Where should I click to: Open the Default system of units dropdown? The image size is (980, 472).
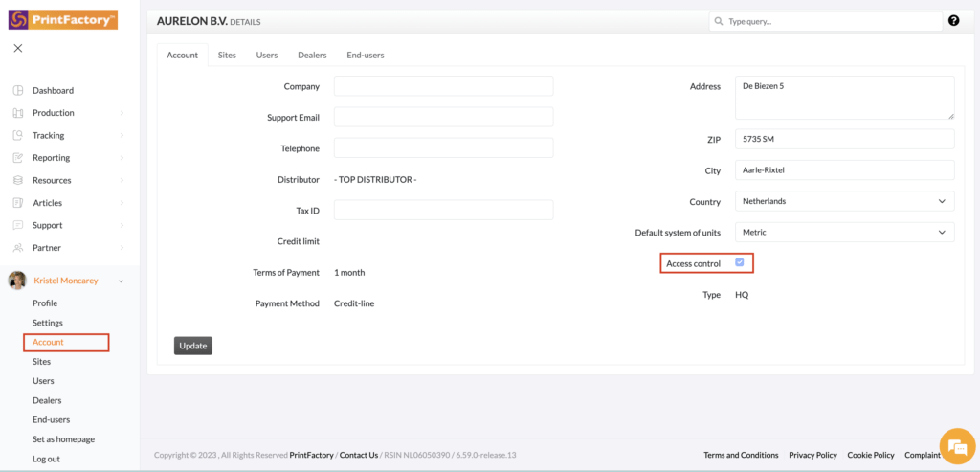[x=845, y=233]
